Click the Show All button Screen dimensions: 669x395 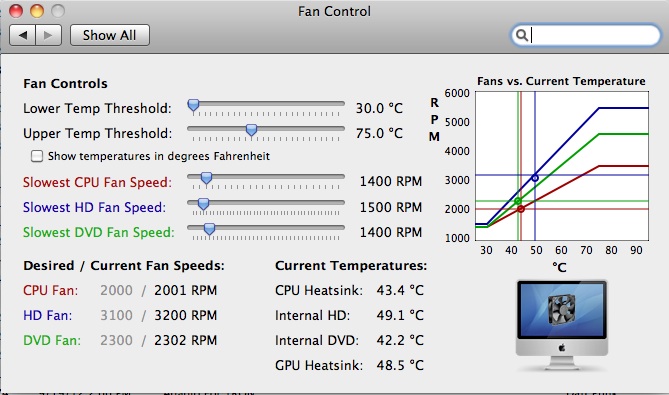click(x=110, y=35)
